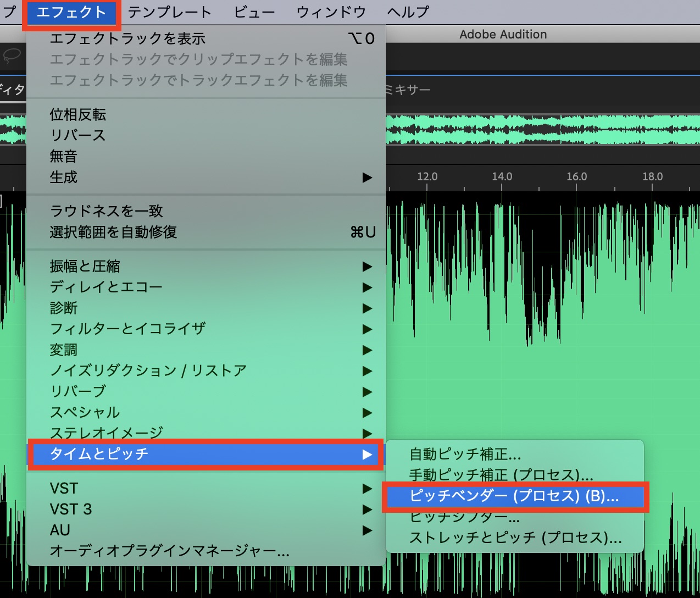Choose 無音 from the effects menu
The height and width of the screenshot is (598, 700).
pos(206,156)
